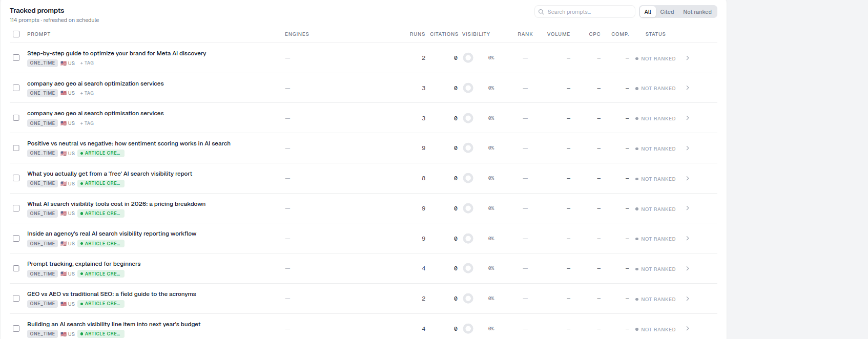Click NOT RANKED status dot on pricing breakdown row
Viewport: 868px width, 339px height.
[x=636, y=209]
